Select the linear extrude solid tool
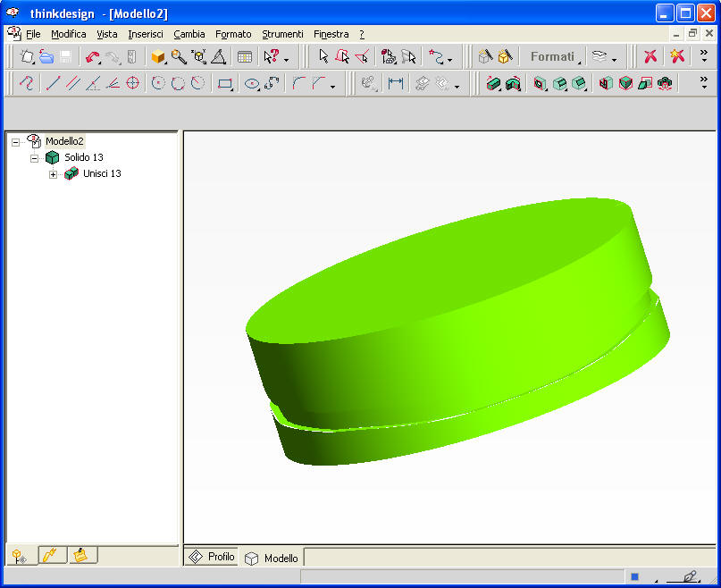This screenshot has height=588, width=721. click(493, 83)
